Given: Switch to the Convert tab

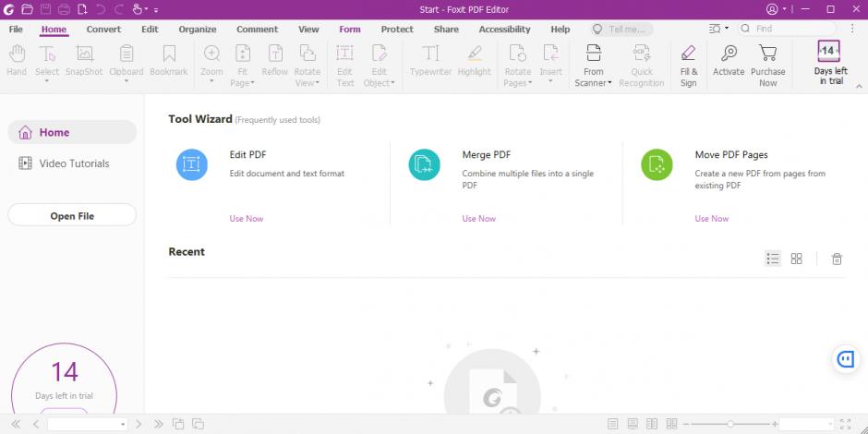Looking at the screenshot, I should click(103, 30).
